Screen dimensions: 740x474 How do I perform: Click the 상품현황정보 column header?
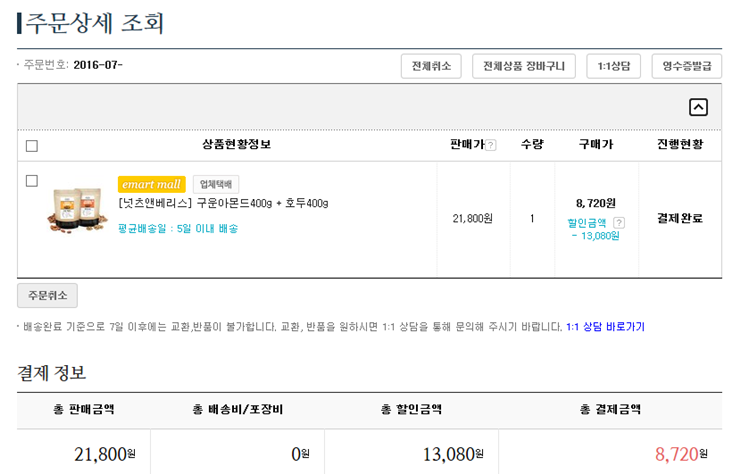(236, 145)
